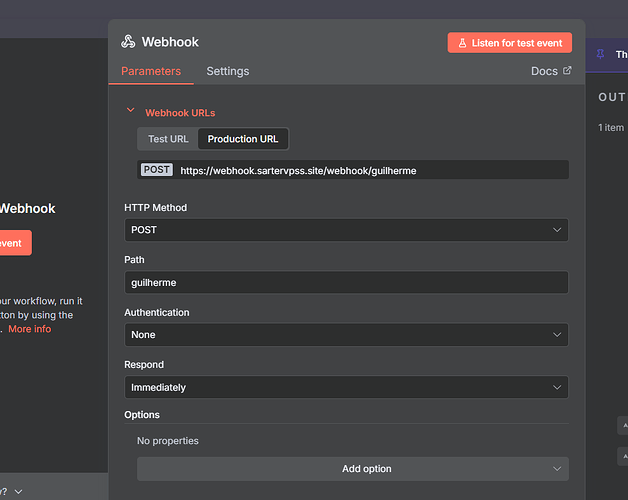Click the Respond label
The image size is (628, 500).
pos(144,365)
